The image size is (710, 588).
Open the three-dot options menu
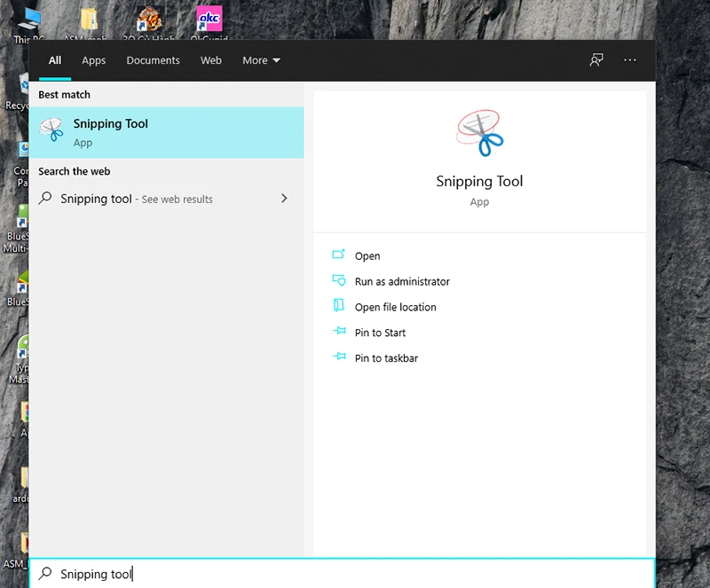coord(630,60)
